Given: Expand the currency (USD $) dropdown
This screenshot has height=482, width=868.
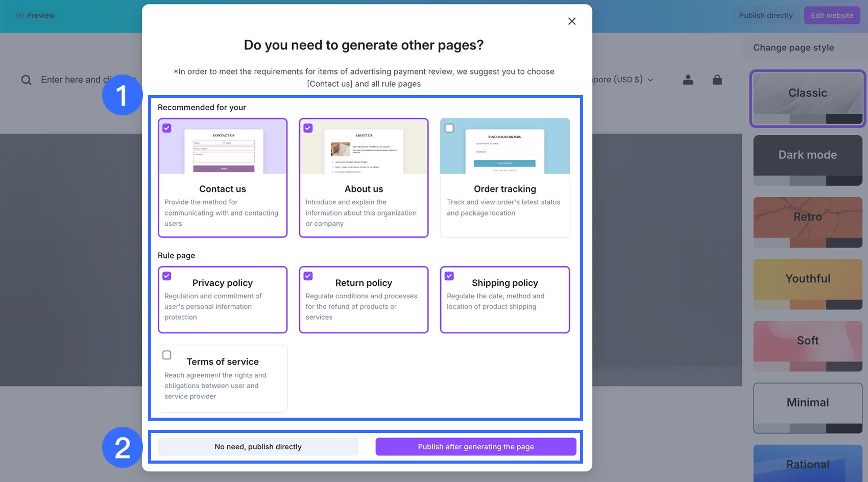Looking at the screenshot, I should tap(650, 80).
